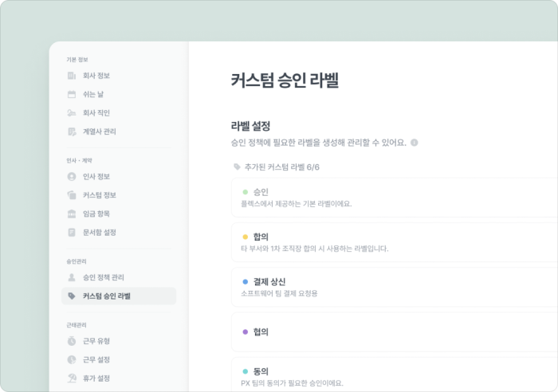Click the 근태관리 section header

tap(77, 325)
